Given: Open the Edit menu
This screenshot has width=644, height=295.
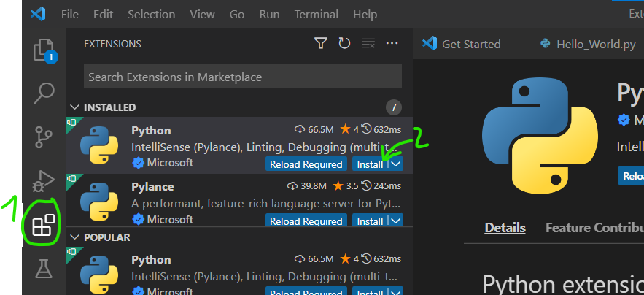Looking at the screenshot, I should (x=103, y=15).
